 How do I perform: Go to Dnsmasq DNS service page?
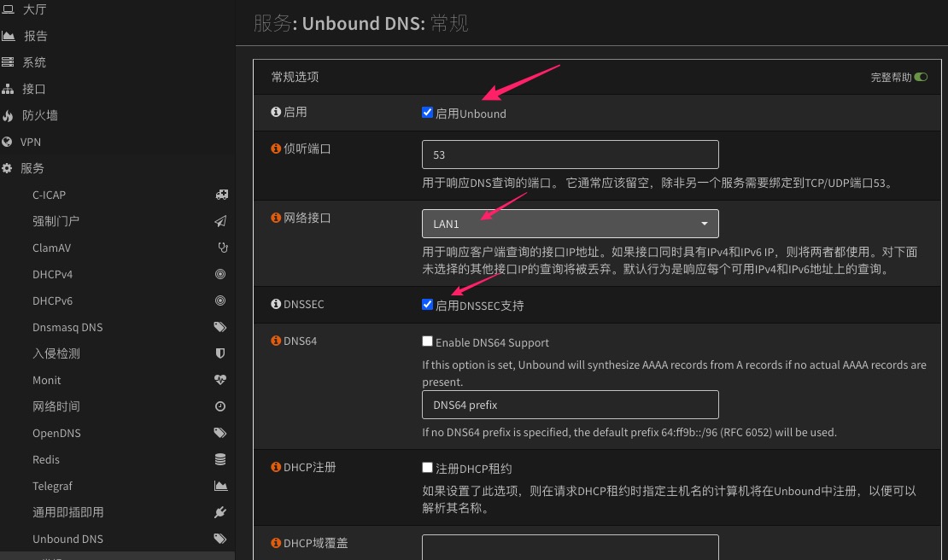(x=67, y=327)
